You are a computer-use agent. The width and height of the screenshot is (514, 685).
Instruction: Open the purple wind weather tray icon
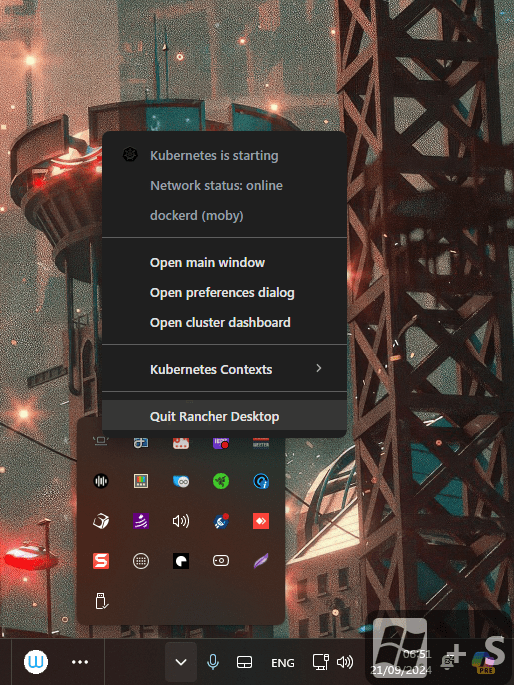click(x=141, y=521)
